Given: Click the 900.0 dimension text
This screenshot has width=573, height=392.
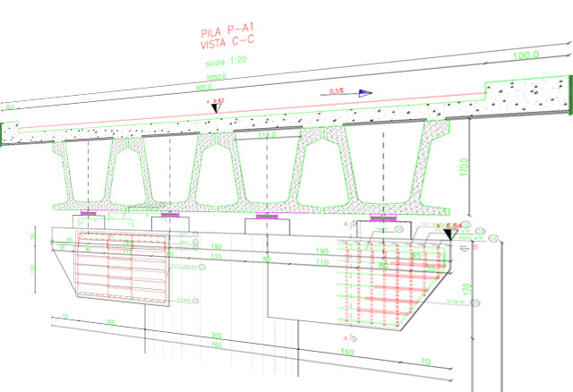Looking at the screenshot, I should click(203, 88).
